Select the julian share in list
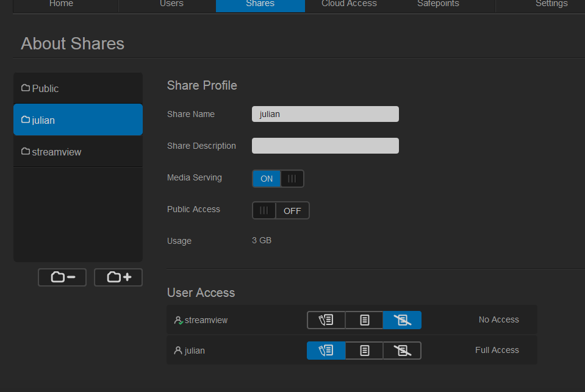Screen dimensions: 585x392 78,119
